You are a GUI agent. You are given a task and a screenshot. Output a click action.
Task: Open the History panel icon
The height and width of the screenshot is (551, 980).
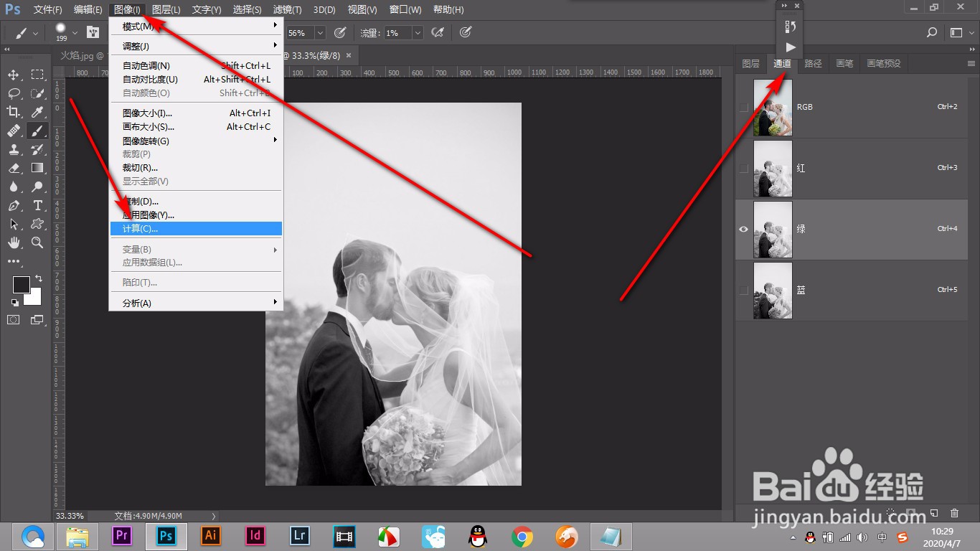[x=790, y=27]
